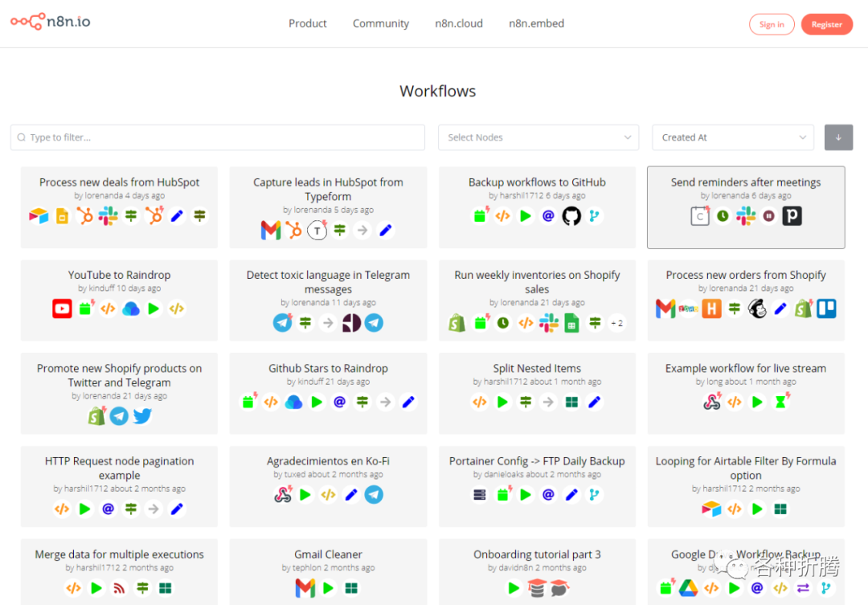Click Trello icon in 'Process new orders from Shopify'
Viewport: 868px width, 605px height.
pos(826,309)
